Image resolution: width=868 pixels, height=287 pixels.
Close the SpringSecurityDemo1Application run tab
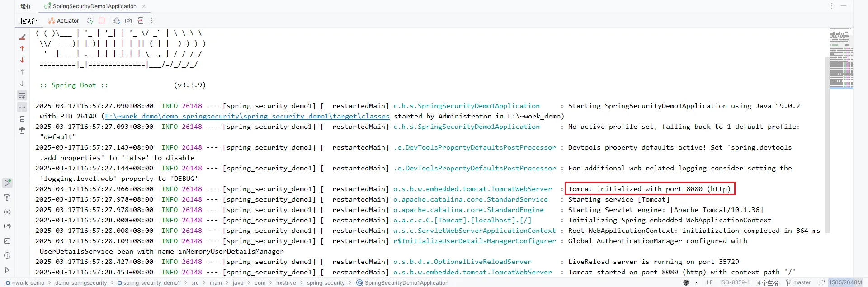[144, 6]
